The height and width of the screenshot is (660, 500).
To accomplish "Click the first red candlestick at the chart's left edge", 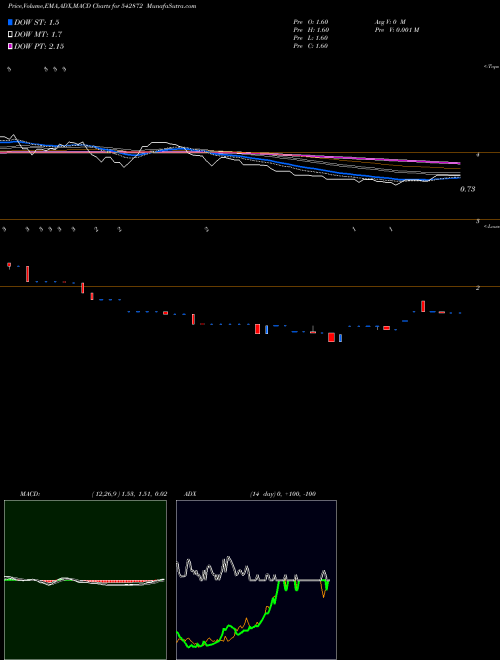I will point(9,266).
